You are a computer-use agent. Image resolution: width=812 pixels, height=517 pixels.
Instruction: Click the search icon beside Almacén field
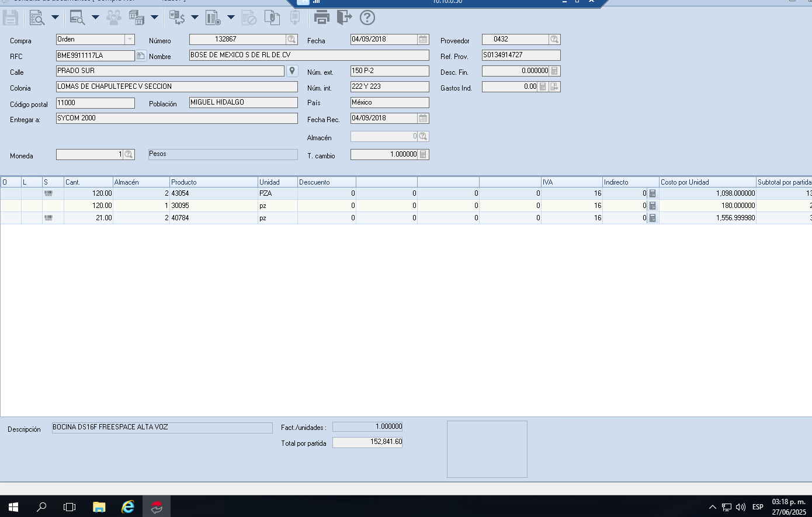click(423, 136)
